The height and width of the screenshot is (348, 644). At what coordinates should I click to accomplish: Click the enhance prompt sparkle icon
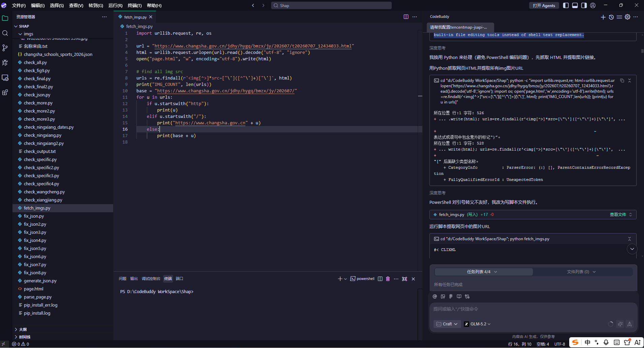(620, 324)
